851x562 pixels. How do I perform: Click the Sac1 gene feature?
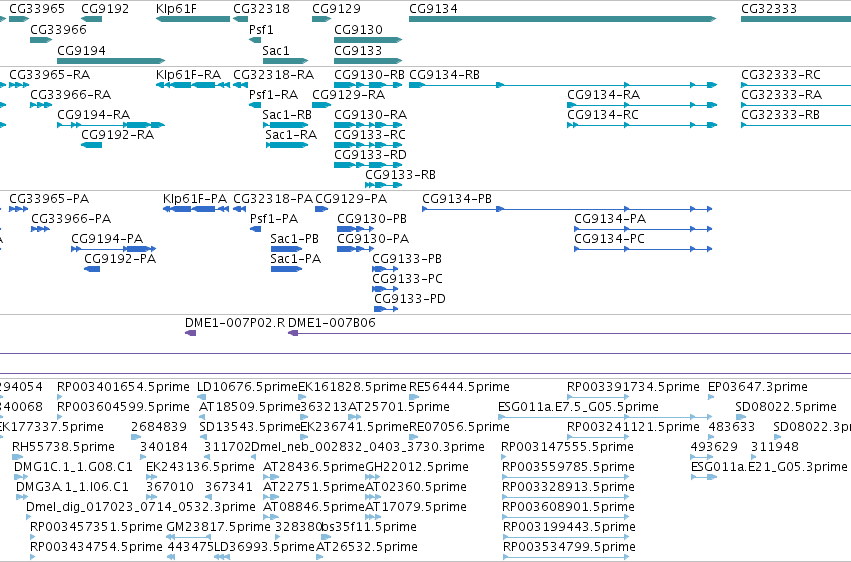[285, 61]
